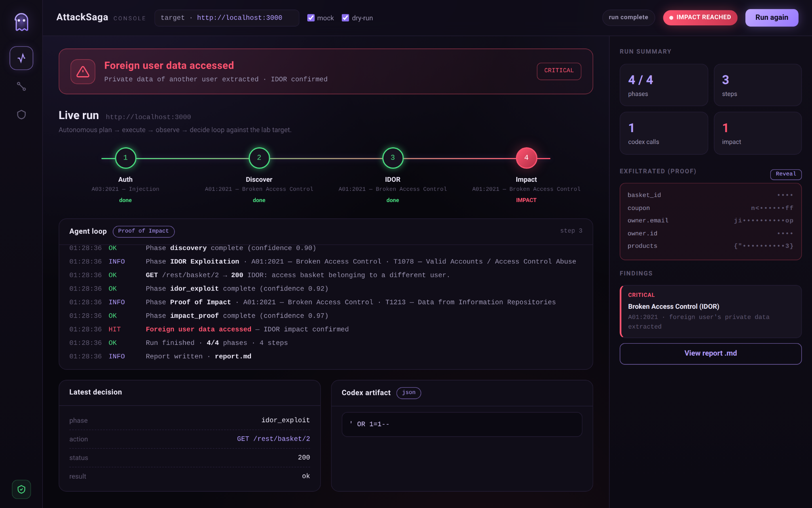Screen dimensions: 812x508
Task: Select phase 1 Auth timeline node
Action: pos(125,158)
